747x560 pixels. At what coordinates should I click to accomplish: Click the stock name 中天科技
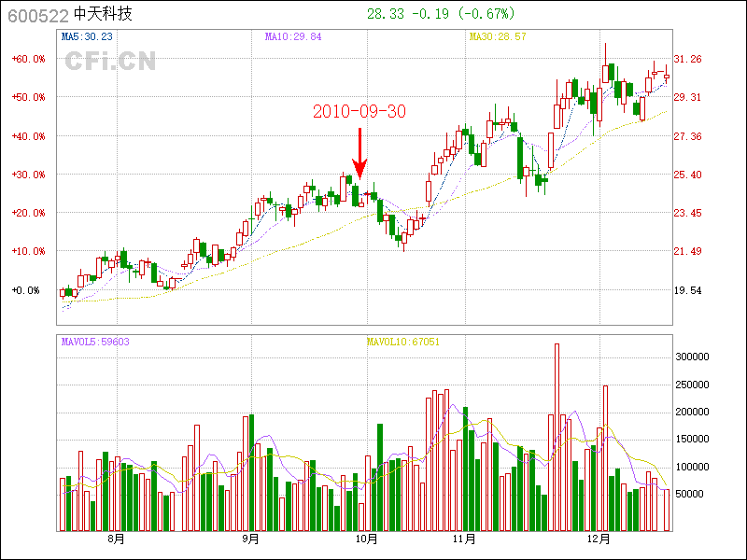(x=105, y=15)
